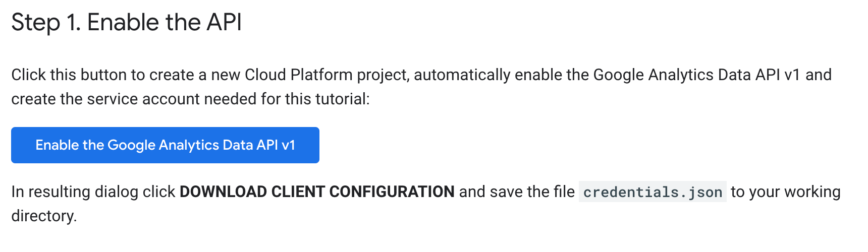Click the word 'tutorial:' ending the first paragraph
Image resolution: width=868 pixels, height=252 pixels.
coord(343,99)
